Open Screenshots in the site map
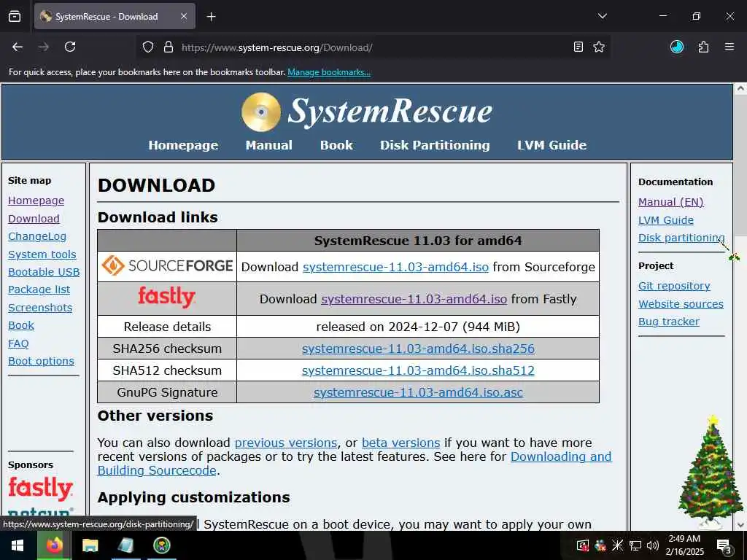The height and width of the screenshot is (560, 747). 40,308
